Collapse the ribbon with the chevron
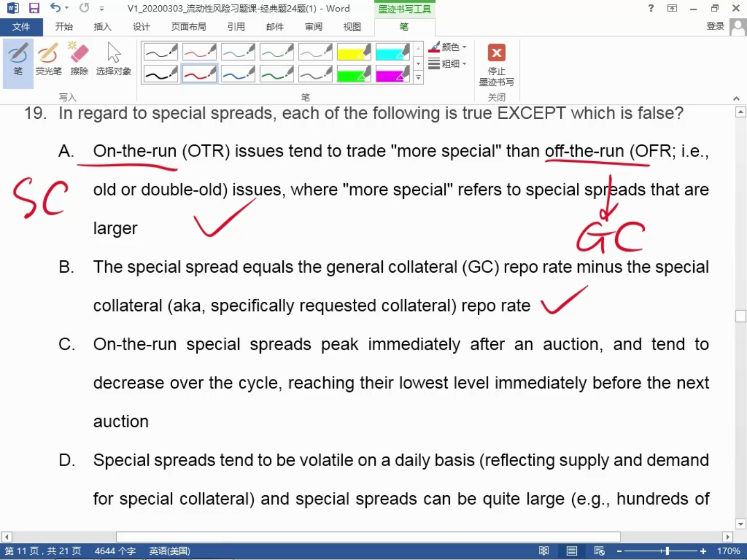The height and width of the screenshot is (560, 747). point(736,98)
